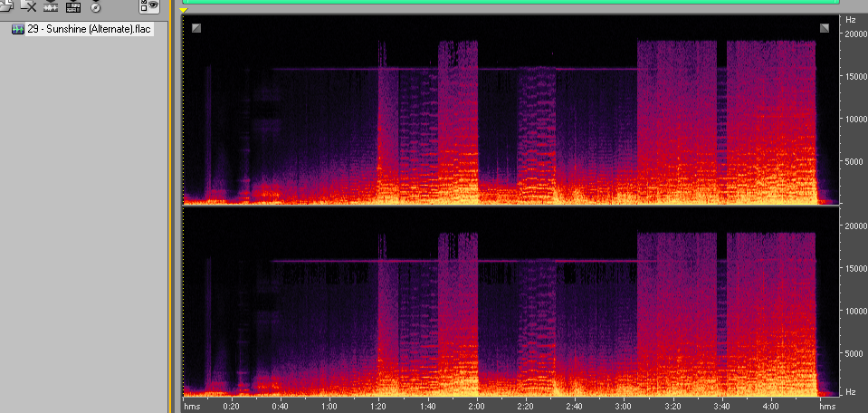This screenshot has width=868, height=413.
Task: Toggle the show options eye button
Action: point(149,5)
